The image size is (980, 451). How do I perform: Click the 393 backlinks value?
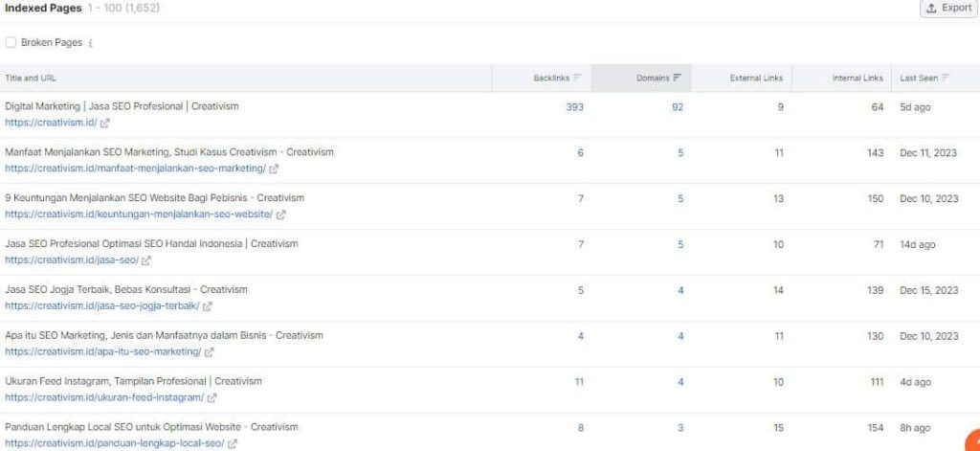click(x=574, y=107)
